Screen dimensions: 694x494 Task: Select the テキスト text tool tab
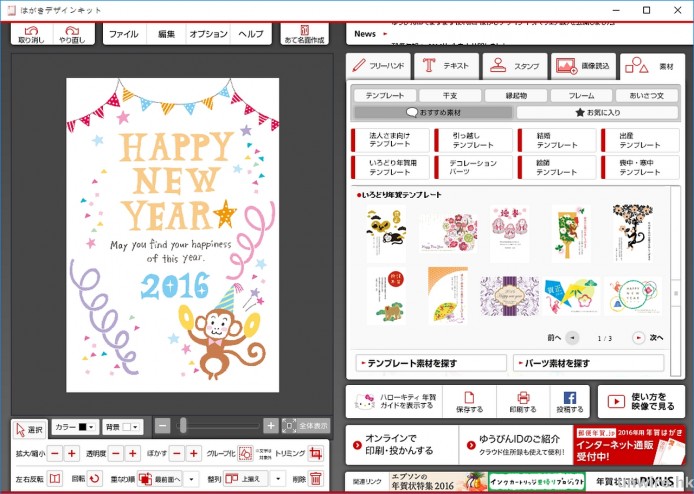(x=446, y=66)
